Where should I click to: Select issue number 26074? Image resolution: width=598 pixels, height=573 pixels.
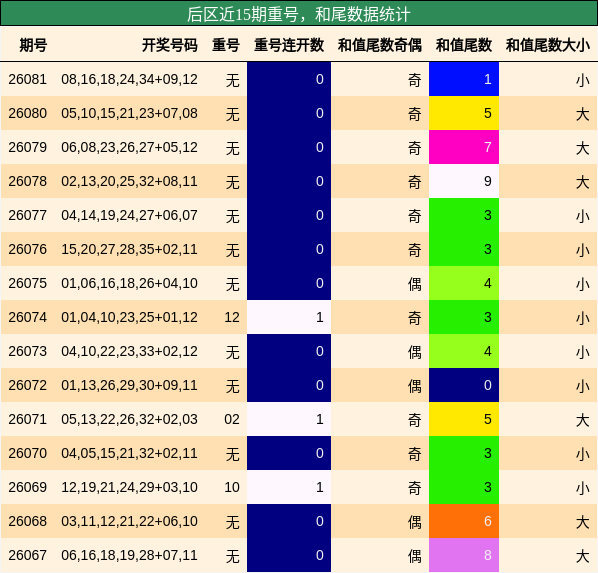click(27, 317)
